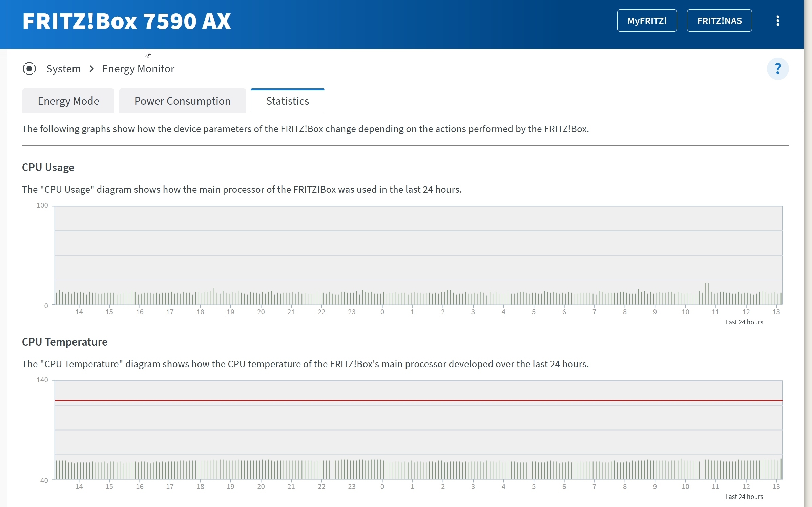Click the CPU Temperature diagram description sentence
The height and width of the screenshot is (507, 812).
305,364
